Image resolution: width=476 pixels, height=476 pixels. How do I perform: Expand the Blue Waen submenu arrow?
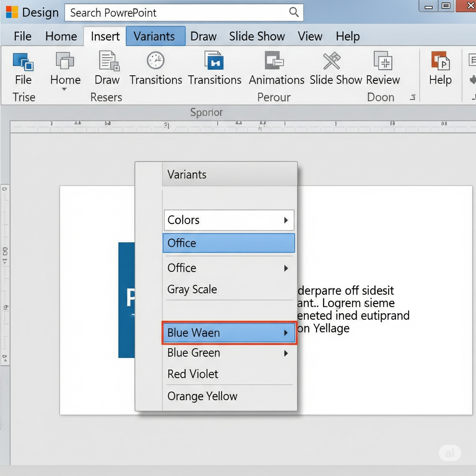click(286, 333)
